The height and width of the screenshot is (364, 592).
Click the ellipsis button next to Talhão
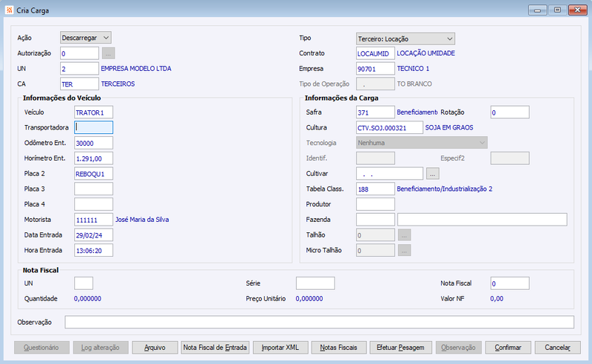coord(404,235)
